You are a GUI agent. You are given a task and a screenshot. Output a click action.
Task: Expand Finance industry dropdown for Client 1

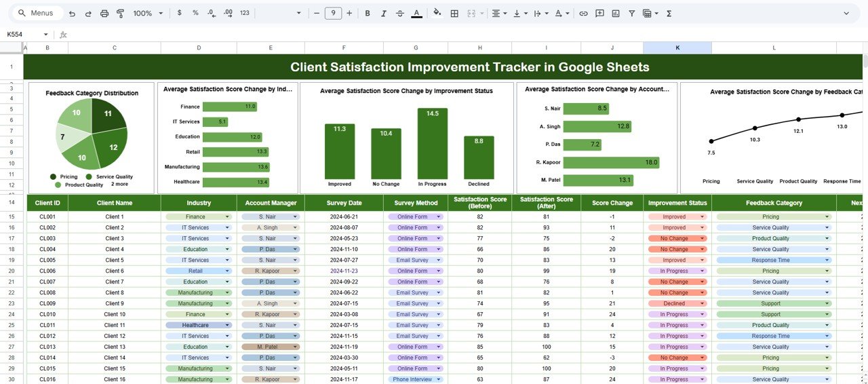click(x=227, y=217)
